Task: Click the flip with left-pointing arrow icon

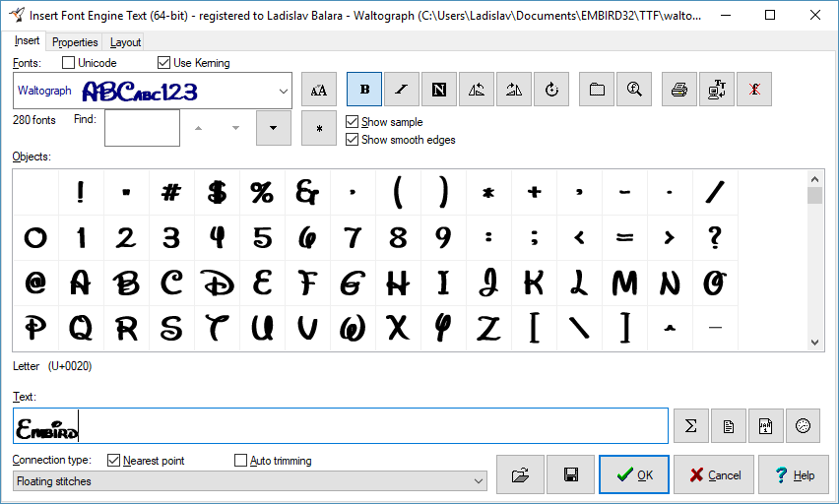Action: [477, 90]
